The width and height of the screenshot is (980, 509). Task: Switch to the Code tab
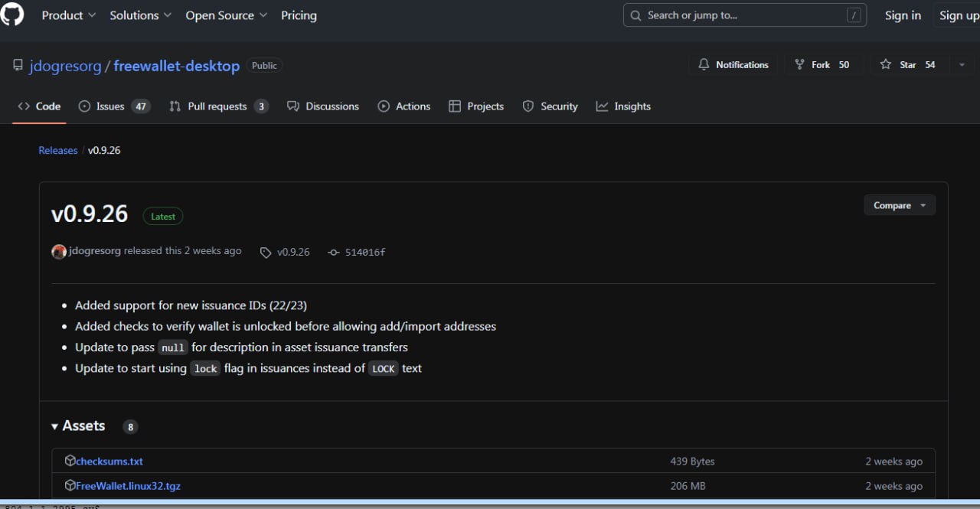pyautogui.click(x=39, y=106)
